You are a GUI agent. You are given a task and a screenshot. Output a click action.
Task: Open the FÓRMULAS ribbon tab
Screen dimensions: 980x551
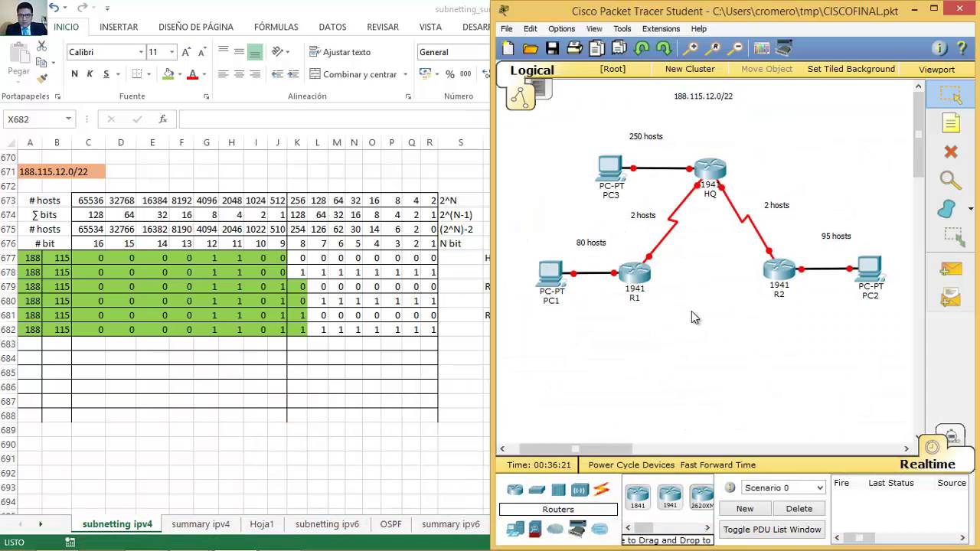276,27
